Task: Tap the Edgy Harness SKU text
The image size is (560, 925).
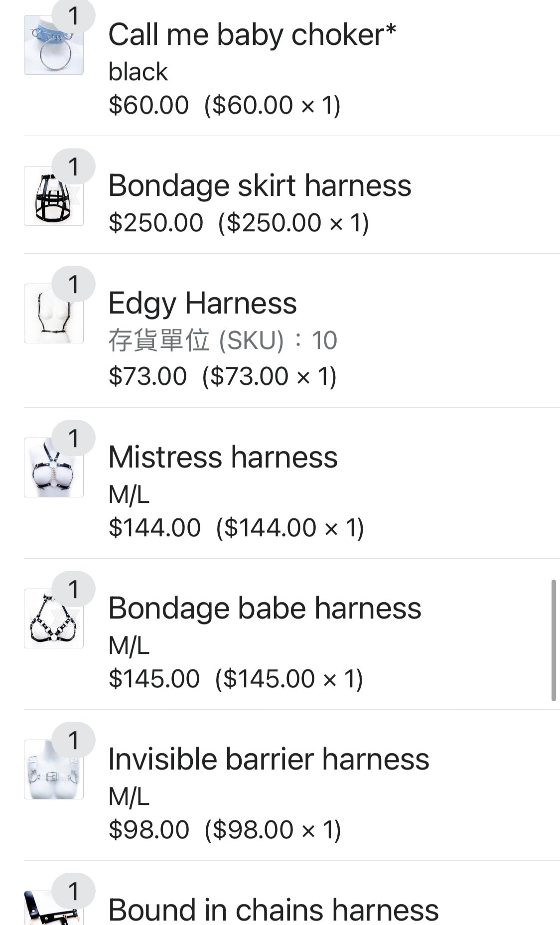Action: click(223, 340)
